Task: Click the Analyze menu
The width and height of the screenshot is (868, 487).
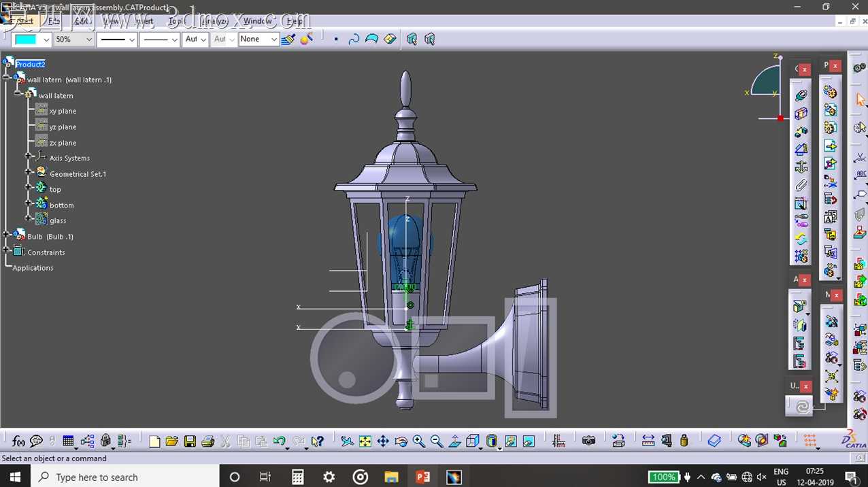Action: [x=216, y=21]
